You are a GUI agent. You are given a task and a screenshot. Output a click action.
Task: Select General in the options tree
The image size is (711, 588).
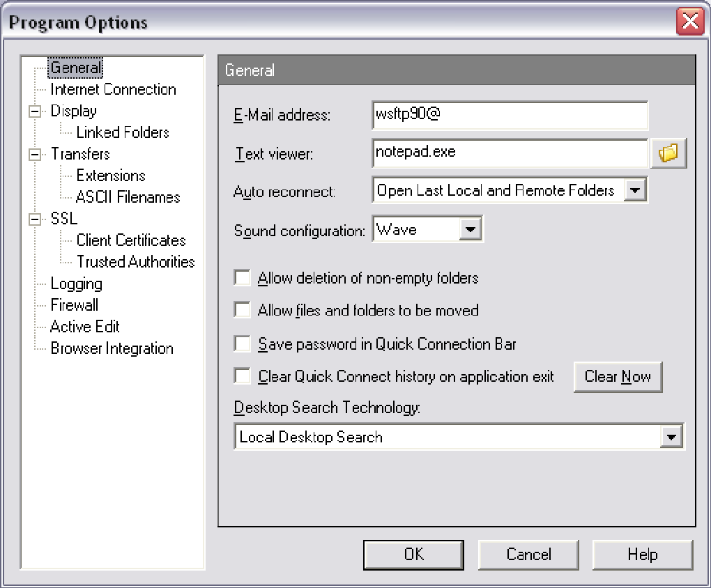76,68
